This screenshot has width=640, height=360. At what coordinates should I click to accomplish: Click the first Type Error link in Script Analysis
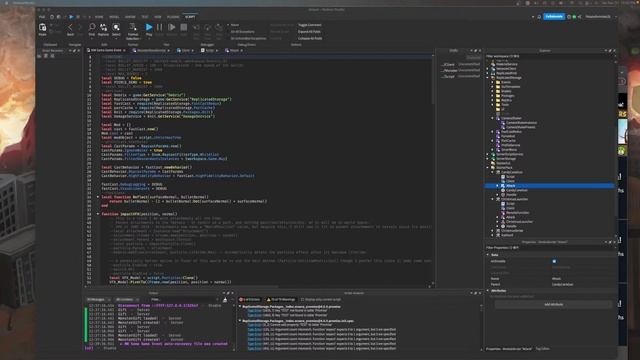point(255,311)
